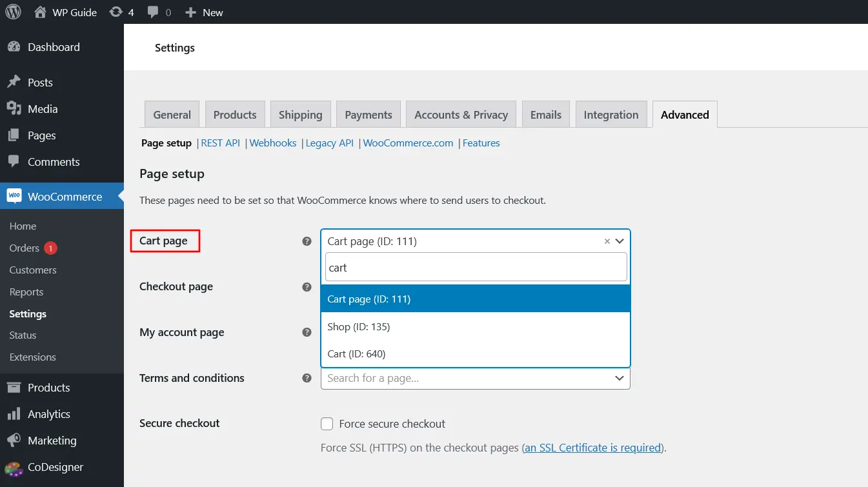Clear the Cart page selection with the x
868x487 pixels.
tap(607, 241)
